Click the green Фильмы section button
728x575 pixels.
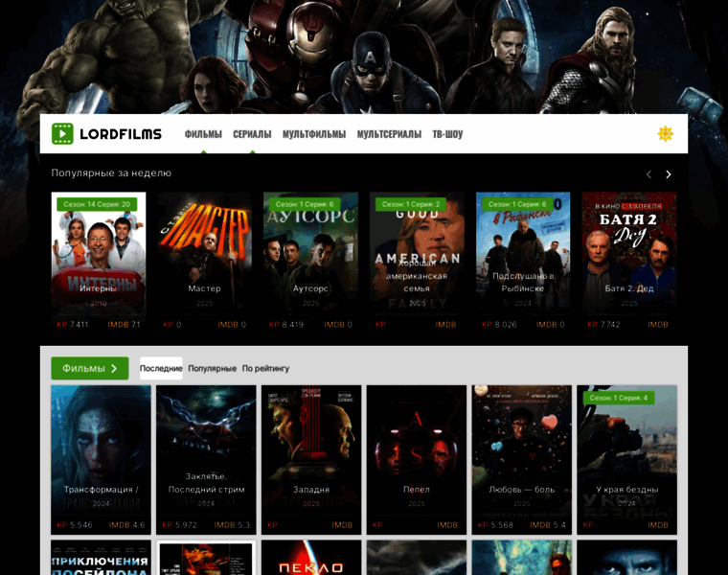coord(90,368)
